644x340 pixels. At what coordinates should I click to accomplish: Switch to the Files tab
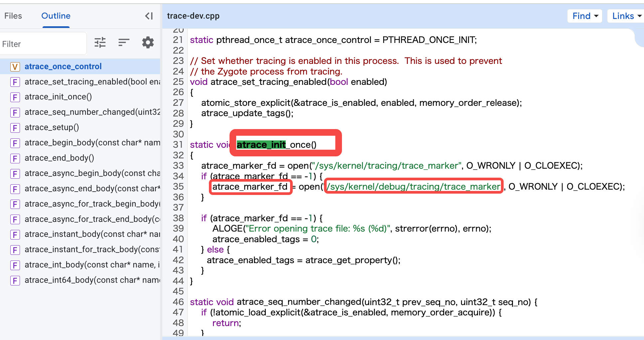pos(13,16)
